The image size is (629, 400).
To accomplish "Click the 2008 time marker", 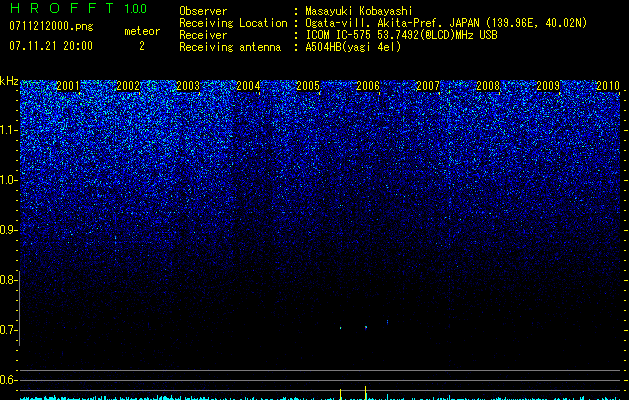I will point(488,85).
